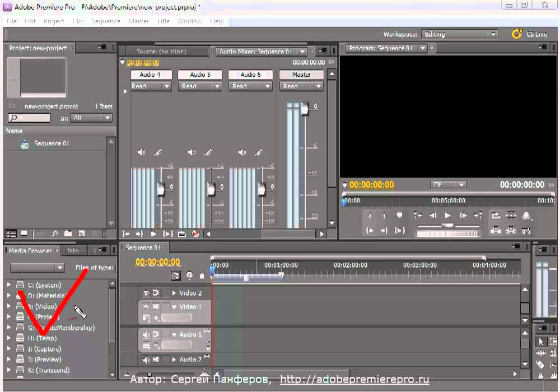The image size is (560, 392).
Task: Click the Extract button in Program monitor
Action: (x=511, y=231)
